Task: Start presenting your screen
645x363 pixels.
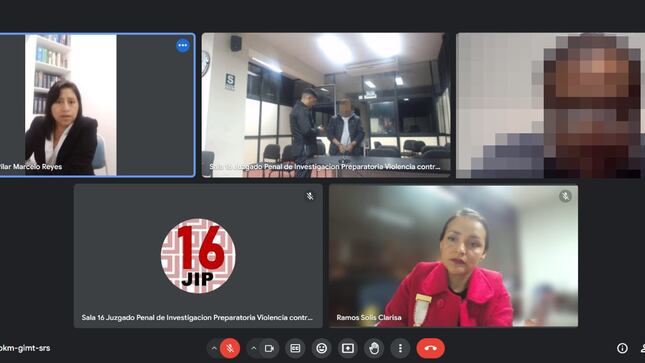Action: click(348, 348)
